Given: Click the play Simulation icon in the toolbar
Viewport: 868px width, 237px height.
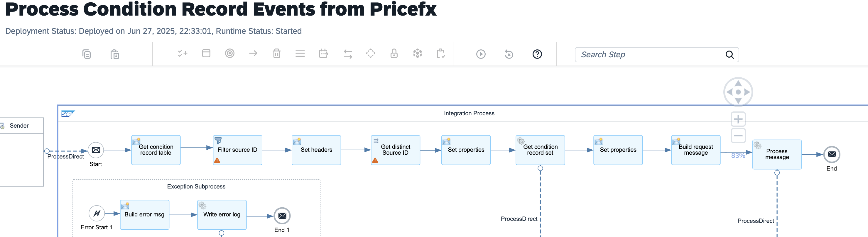Looking at the screenshot, I should 481,54.
